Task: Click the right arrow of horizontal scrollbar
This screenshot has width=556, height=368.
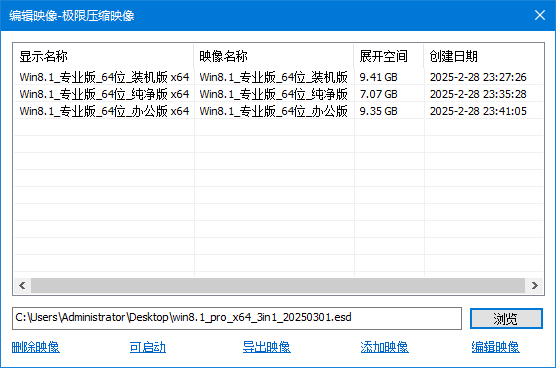Action: 535,285
